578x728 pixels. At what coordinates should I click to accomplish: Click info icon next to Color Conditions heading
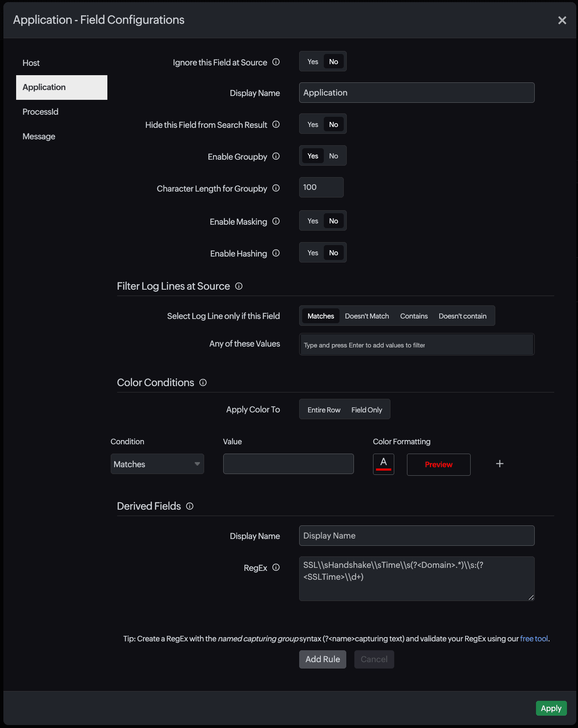203,383
